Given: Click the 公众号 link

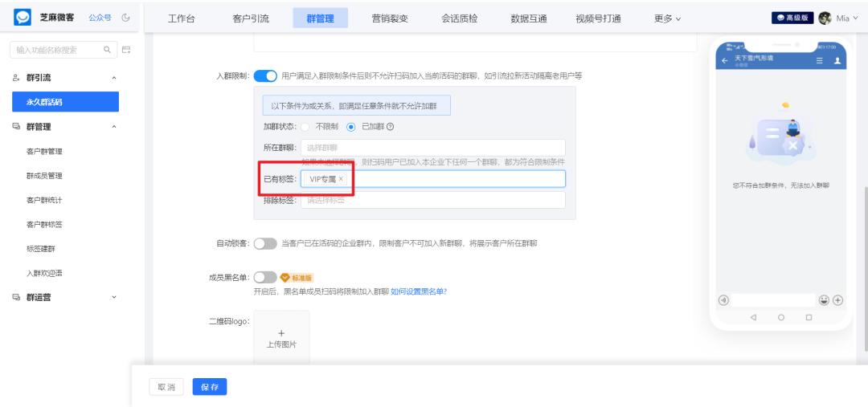Looking at the screenshot, I should click(x=100, y=18).
